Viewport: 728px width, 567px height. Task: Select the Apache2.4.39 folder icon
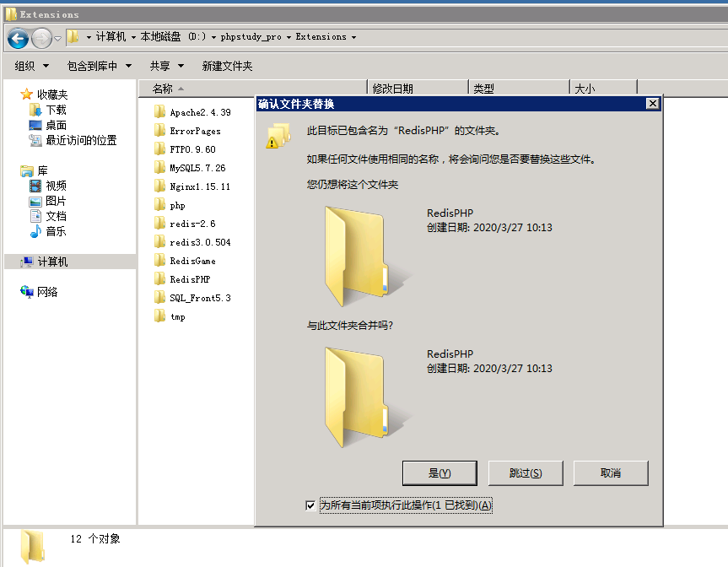[x=159, y=112]
